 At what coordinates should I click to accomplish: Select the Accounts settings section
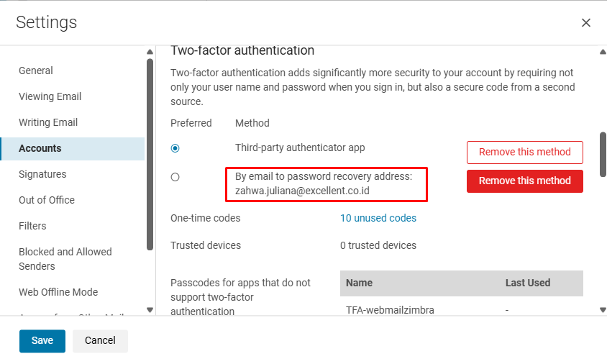click(40, 148)
